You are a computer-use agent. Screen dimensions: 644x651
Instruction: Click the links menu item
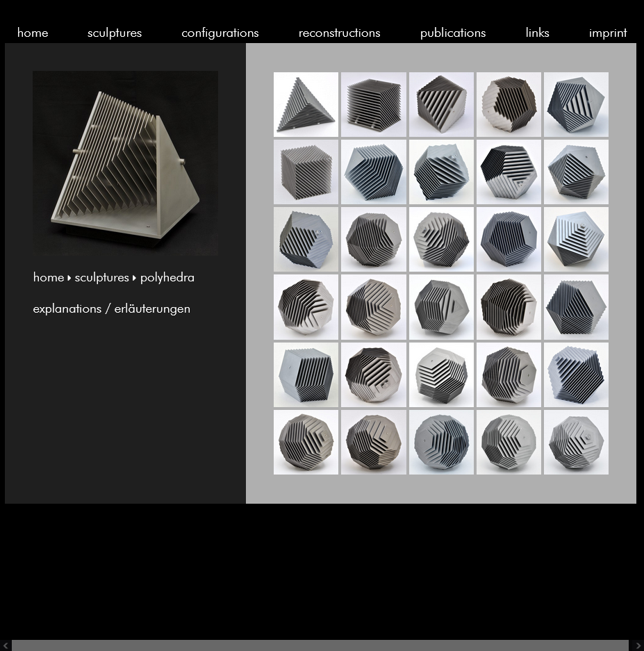[x=537, y=33]
